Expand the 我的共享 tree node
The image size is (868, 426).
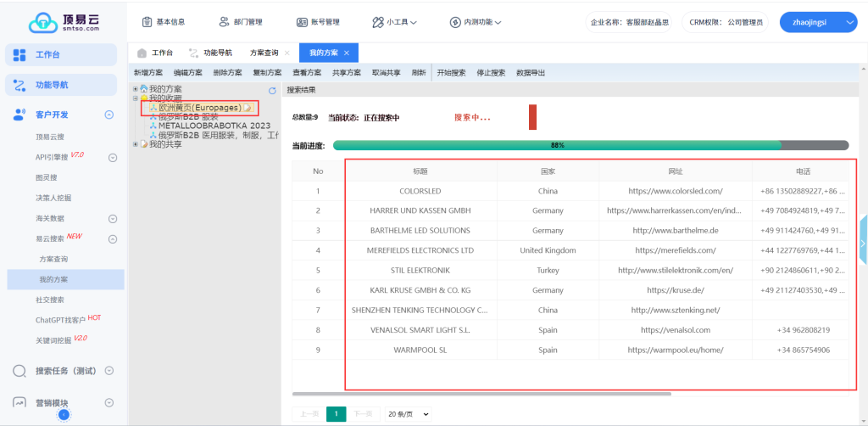(136, 144)
